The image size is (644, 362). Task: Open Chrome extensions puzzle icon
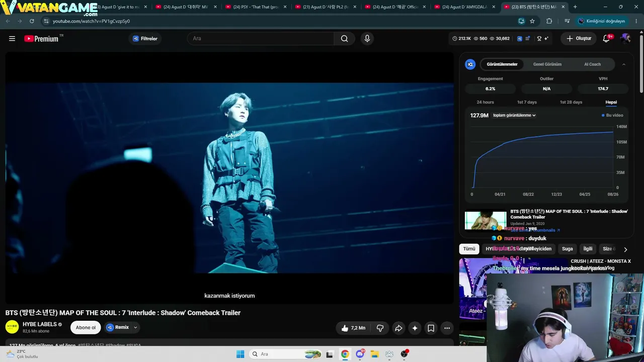pyautogui.click(x=549, y=21)
